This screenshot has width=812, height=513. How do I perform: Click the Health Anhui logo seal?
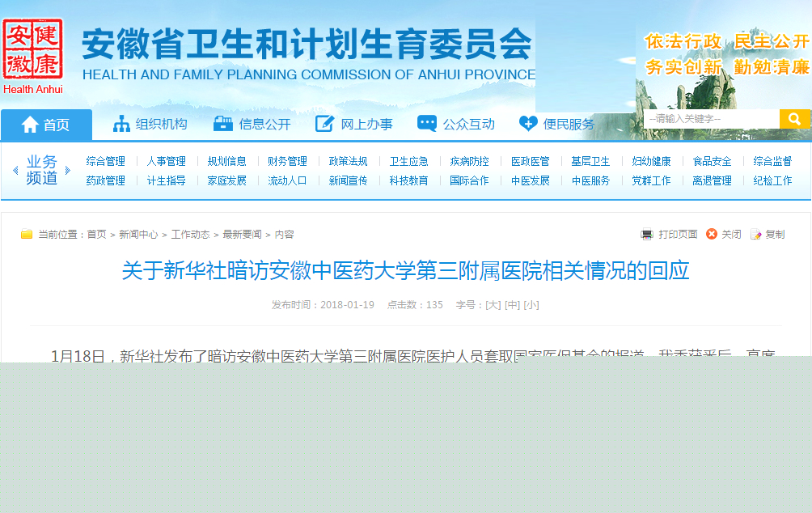coord(32,49)
